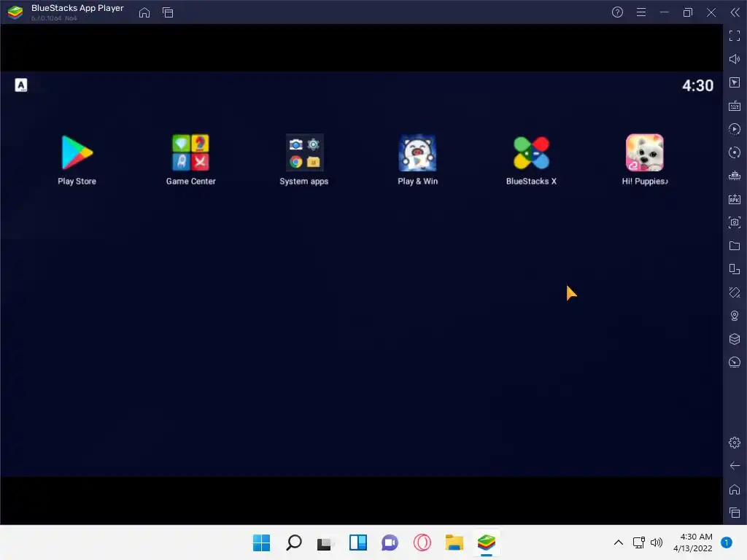
Task: Open recent apps icon at sidebar bottom
Action: 735,513
